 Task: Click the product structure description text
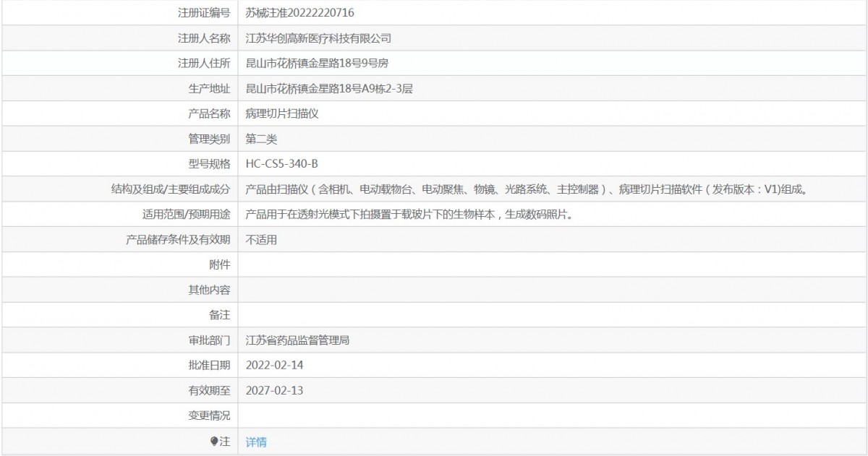pyautogui.click(x=527, y=189)
